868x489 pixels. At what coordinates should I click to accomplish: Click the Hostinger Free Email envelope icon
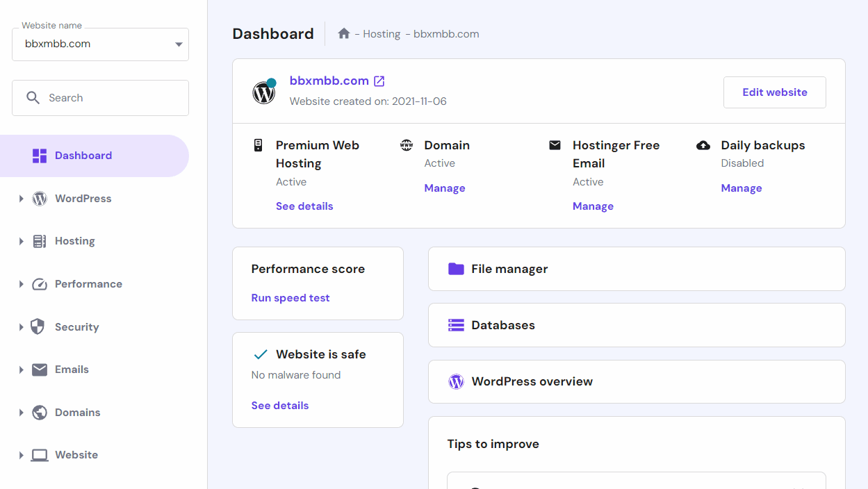click(555, 145)
